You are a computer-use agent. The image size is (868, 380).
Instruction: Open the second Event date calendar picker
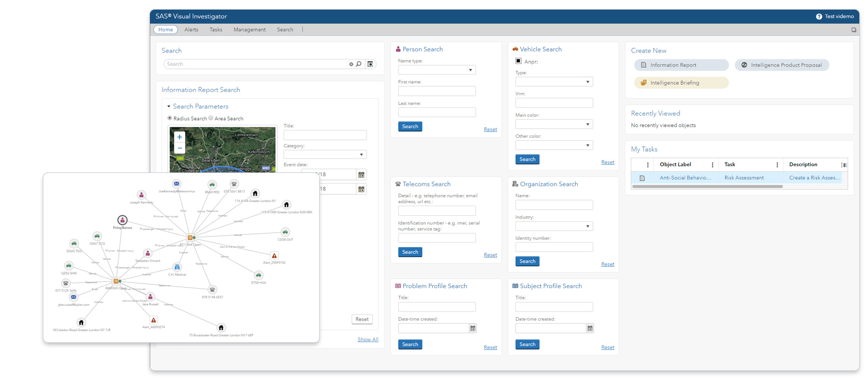point(361,189)
